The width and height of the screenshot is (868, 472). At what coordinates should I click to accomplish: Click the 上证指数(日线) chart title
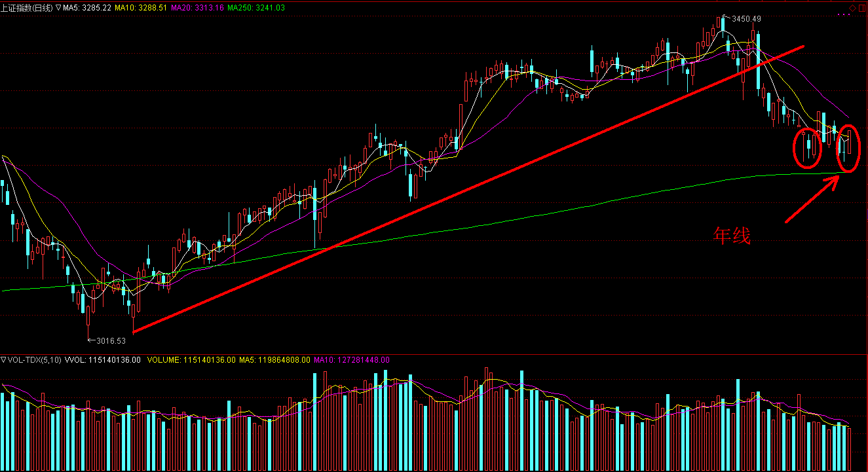[x=28, y=8]
